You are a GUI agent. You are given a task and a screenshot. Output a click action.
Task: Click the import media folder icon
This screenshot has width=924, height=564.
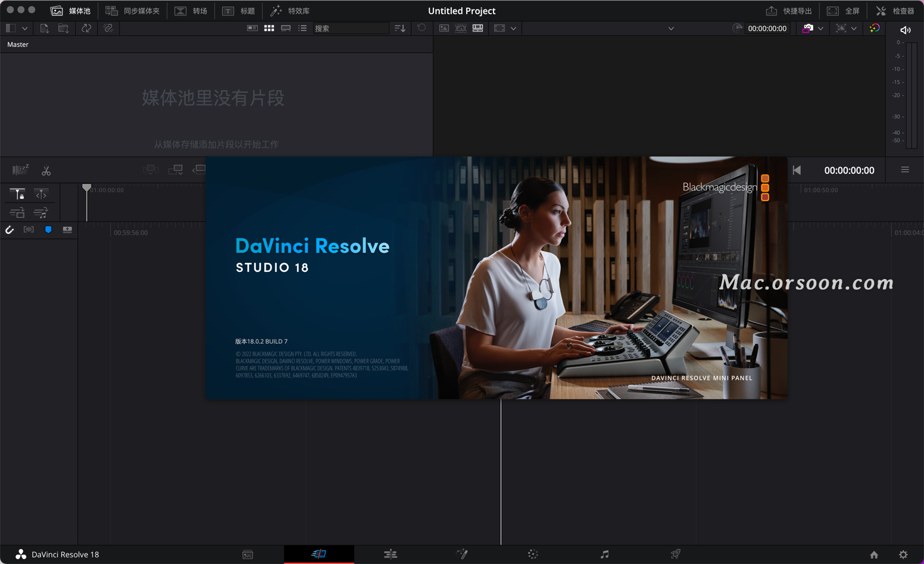tap(63, 28)
